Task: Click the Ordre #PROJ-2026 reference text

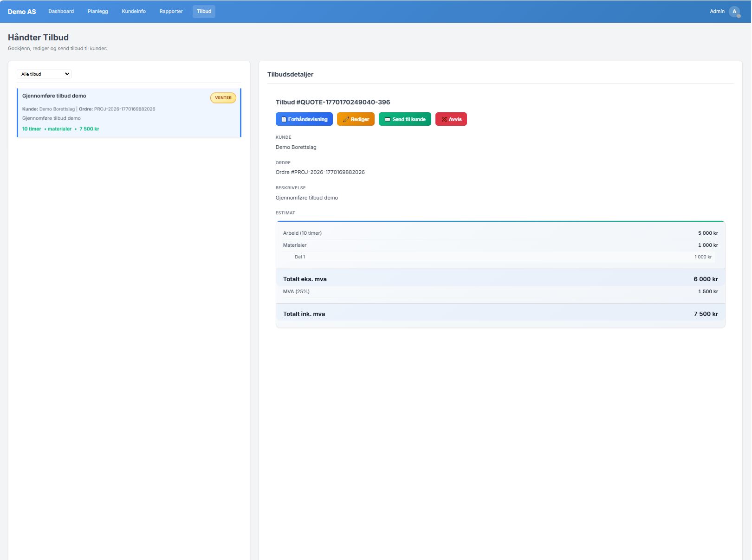Action: coord(320,172)
